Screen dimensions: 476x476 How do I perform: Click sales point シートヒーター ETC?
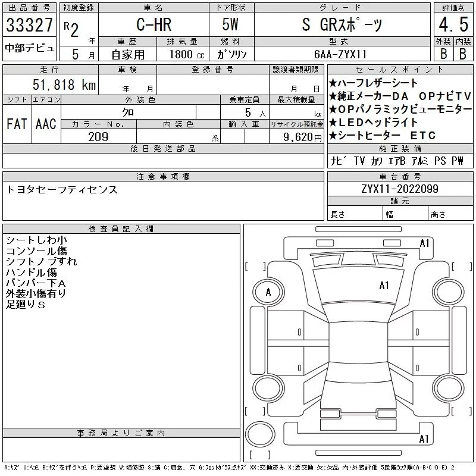click(383, 136)
